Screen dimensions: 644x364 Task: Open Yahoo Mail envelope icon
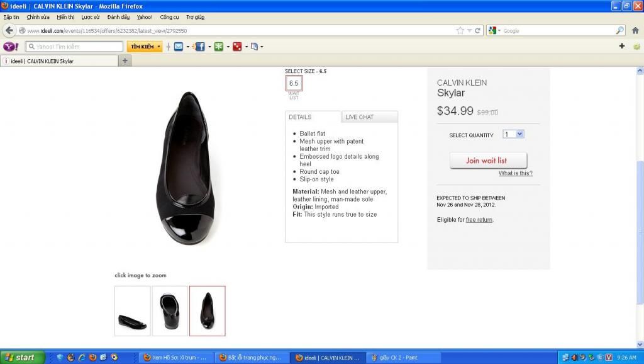(178, 47)
